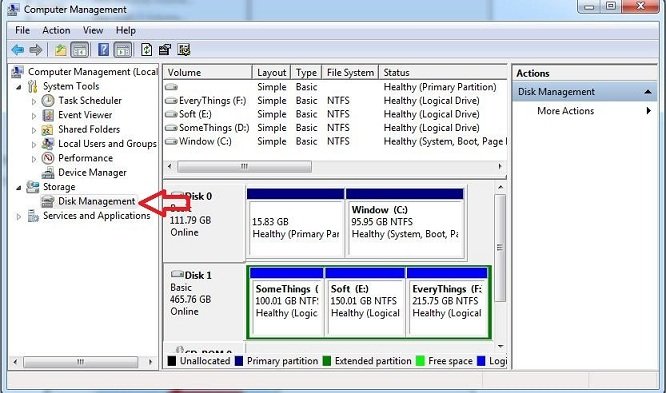
Task: Sort by the File System column header
Action: coord(350,73)
